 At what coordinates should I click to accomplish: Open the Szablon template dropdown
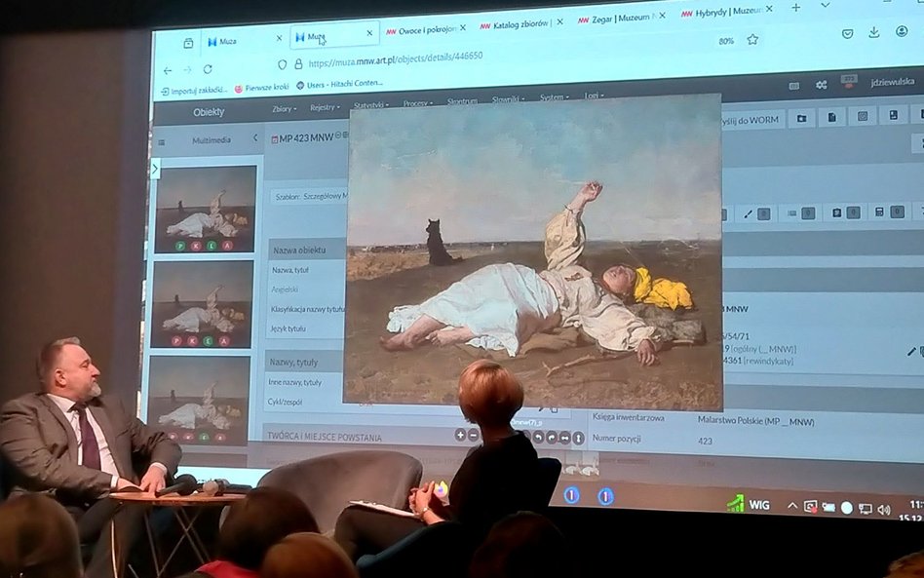(x=311, y=197)
